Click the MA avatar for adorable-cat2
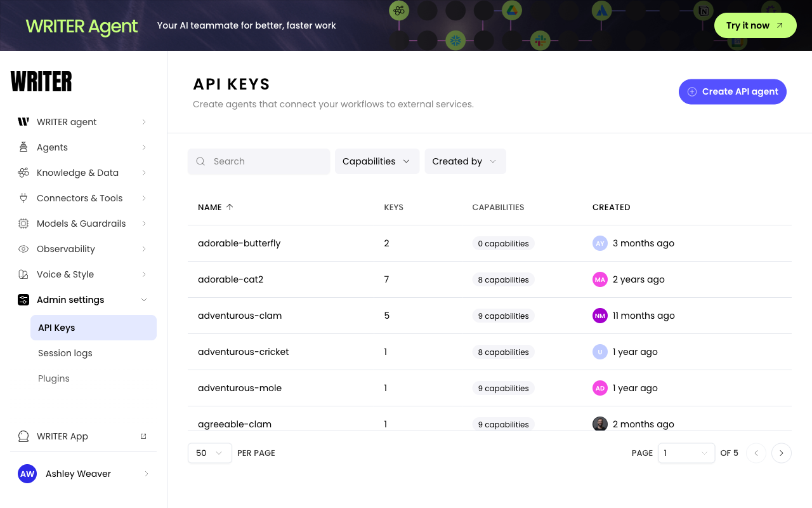The height and width of the screenshot is (508, 812). tap(600, 279)
